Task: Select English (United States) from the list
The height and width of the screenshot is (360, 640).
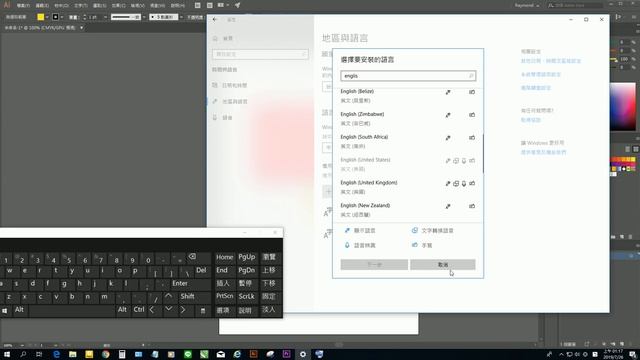Action: (x=408, y=164)
